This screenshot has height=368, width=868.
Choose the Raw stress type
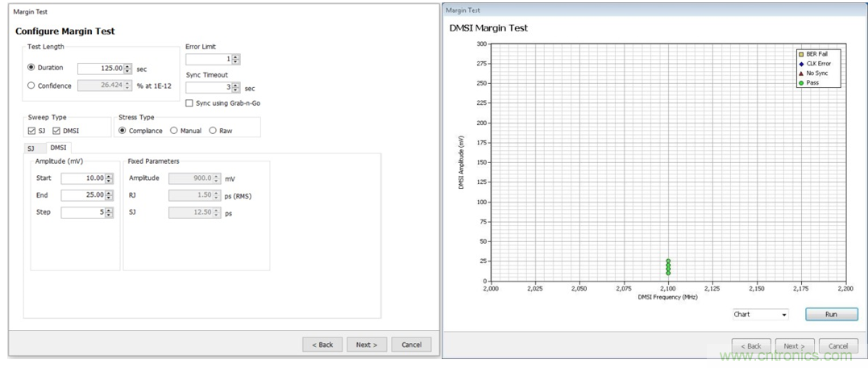(213, 131)
